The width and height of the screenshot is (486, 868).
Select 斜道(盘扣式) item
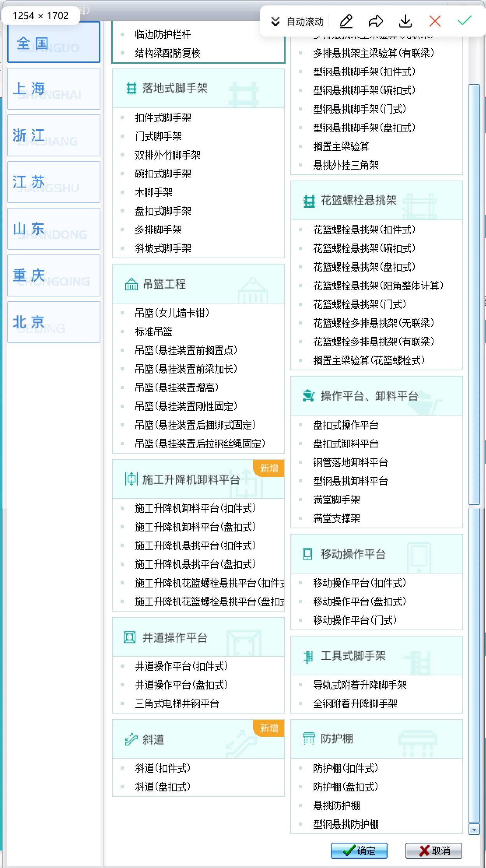point(163,787)
